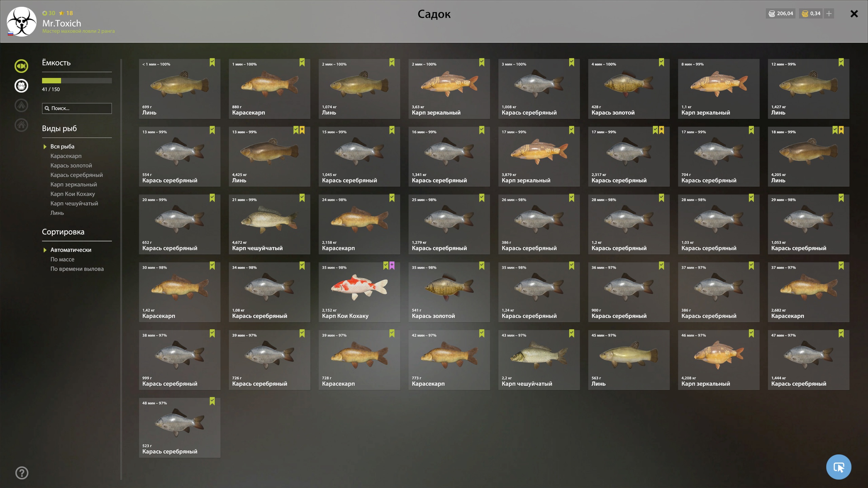This screenshot has height=488, width=868.
Task: Toggle purple bookmark on Карп Кои Кохаку
Action: coord(392,266)
